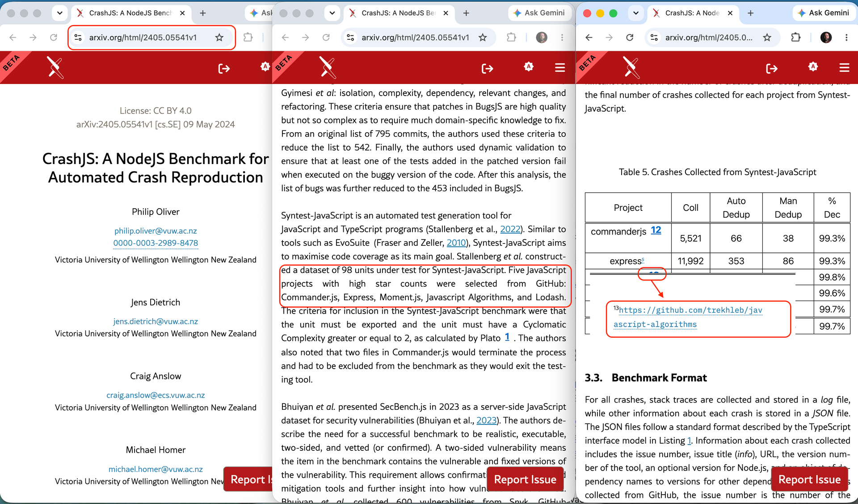This screenshot has height=504, width=858.
Task: Open a new tab in the right window
Action: [751, 13]
